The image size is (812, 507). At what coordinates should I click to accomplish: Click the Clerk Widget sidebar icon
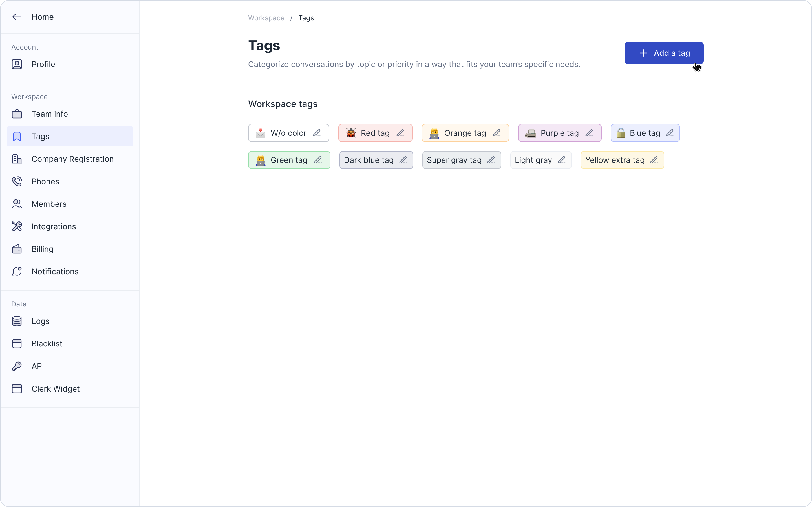point(17,389)
